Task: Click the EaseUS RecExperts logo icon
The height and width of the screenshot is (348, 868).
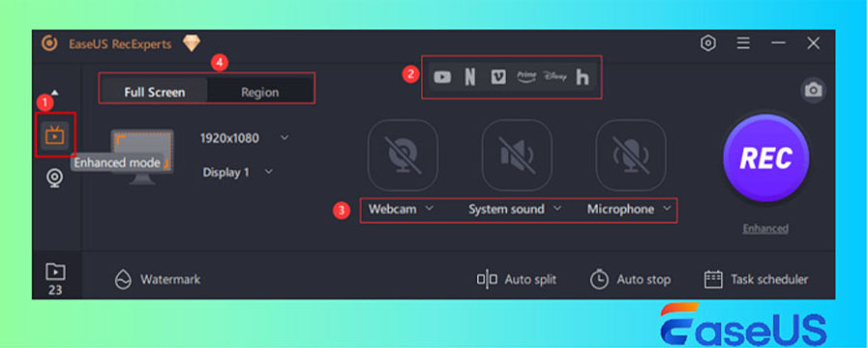Action: 49,43
